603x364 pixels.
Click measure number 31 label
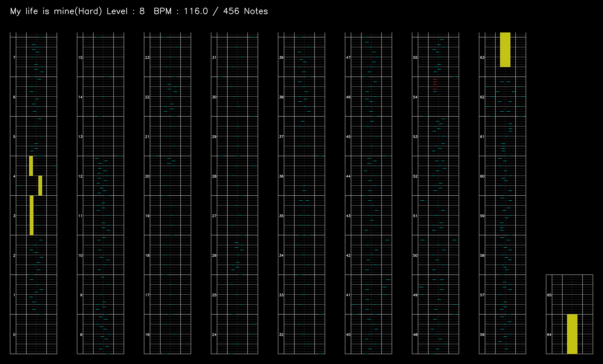pos(214,57)
